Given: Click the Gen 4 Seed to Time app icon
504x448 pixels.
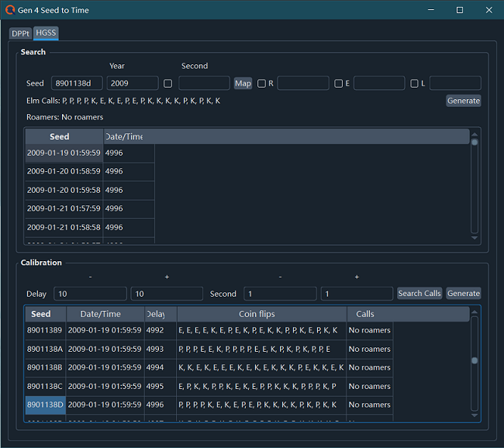Looking at the screenshot, I should (9, 10).
